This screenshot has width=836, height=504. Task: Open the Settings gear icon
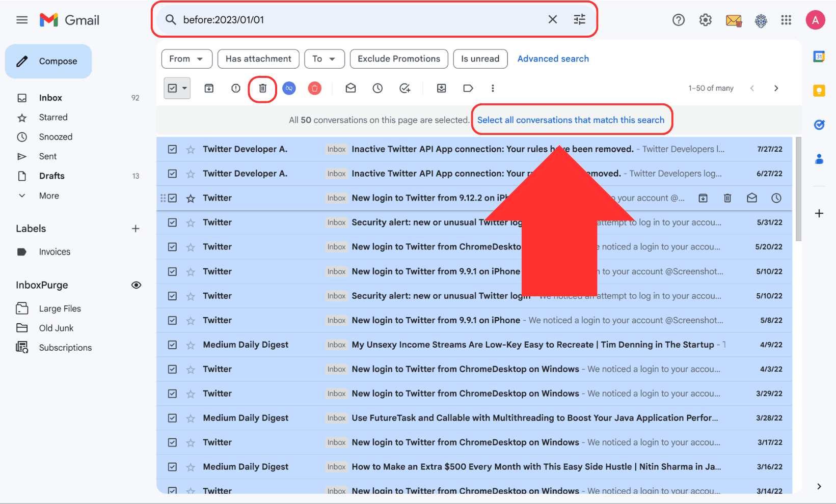pos(705,20)
